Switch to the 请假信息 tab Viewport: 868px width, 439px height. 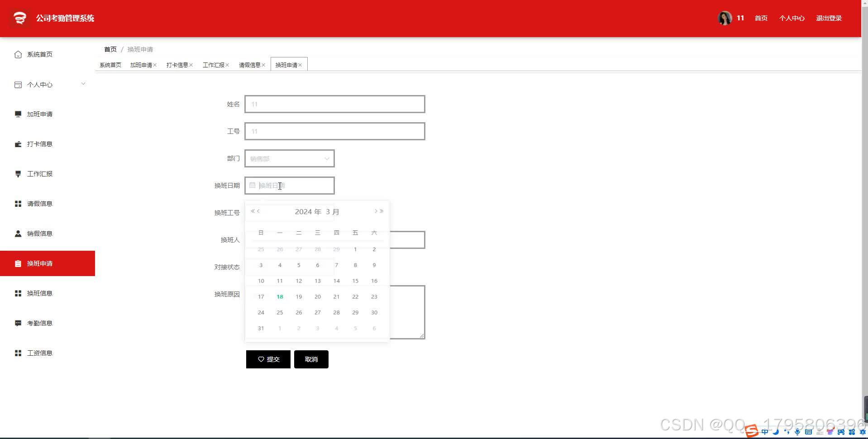click(250, 65)
